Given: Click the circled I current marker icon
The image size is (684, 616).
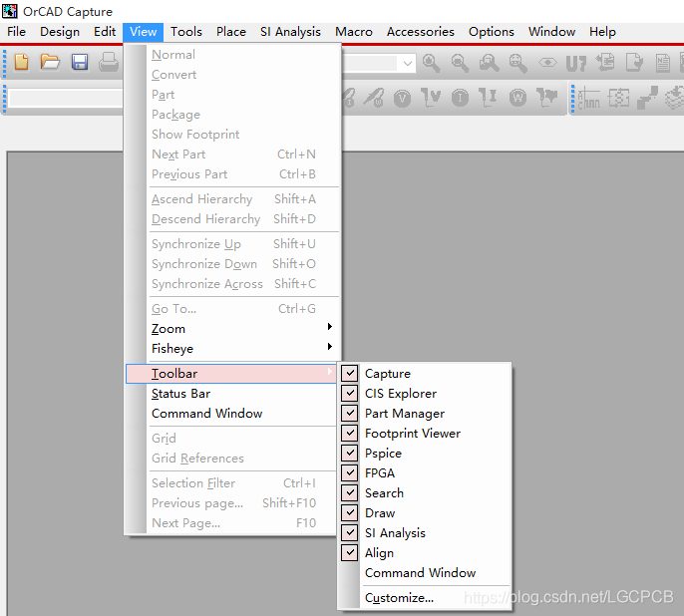Looking at the screenshot, I should point(460,98).
